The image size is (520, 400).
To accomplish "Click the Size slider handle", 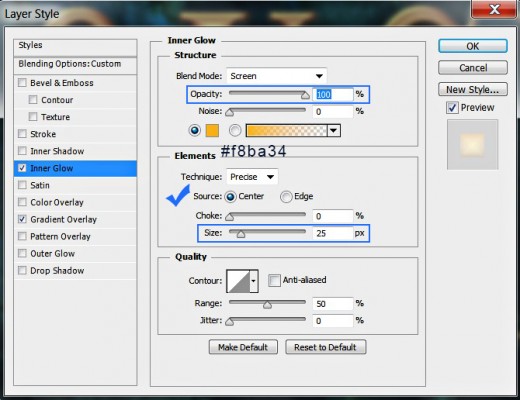I will point(241,234).
